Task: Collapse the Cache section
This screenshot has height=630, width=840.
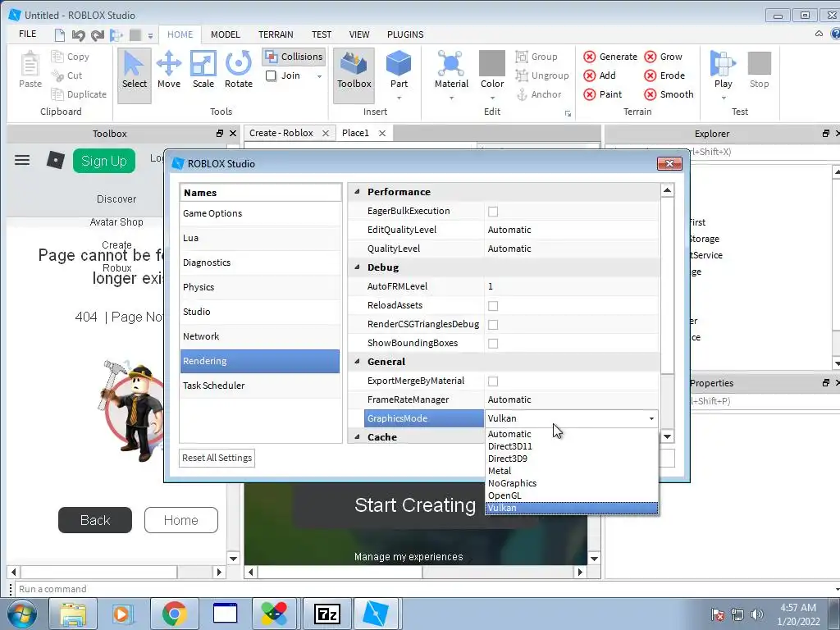Action: [358, 437]
